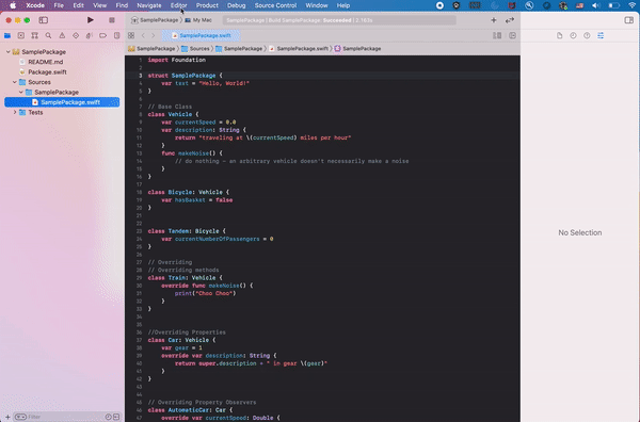Open the File menu

coord(59,5)
